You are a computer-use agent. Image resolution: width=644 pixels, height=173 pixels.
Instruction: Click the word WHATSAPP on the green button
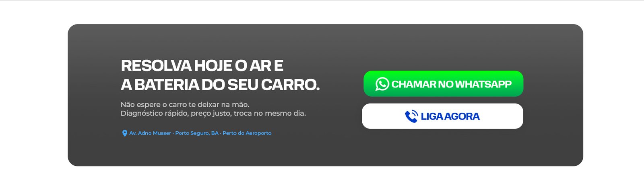click(483, 84)
